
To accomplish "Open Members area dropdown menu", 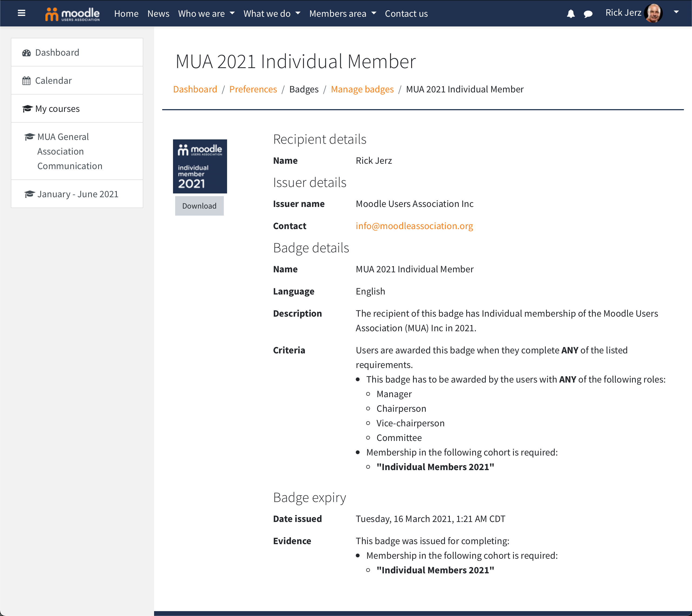I will pyautogui.click(x=342, y=14).
